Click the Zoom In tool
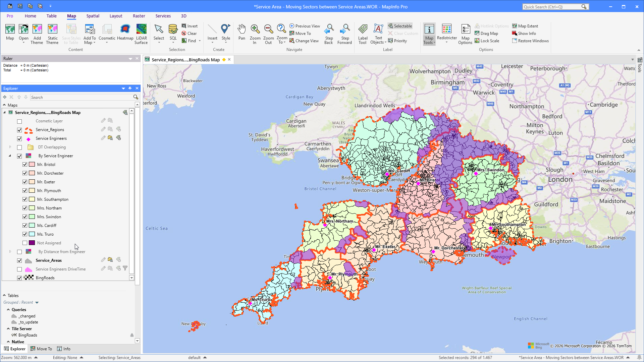This screenshot has width=644, height=362. coord(255,34)
